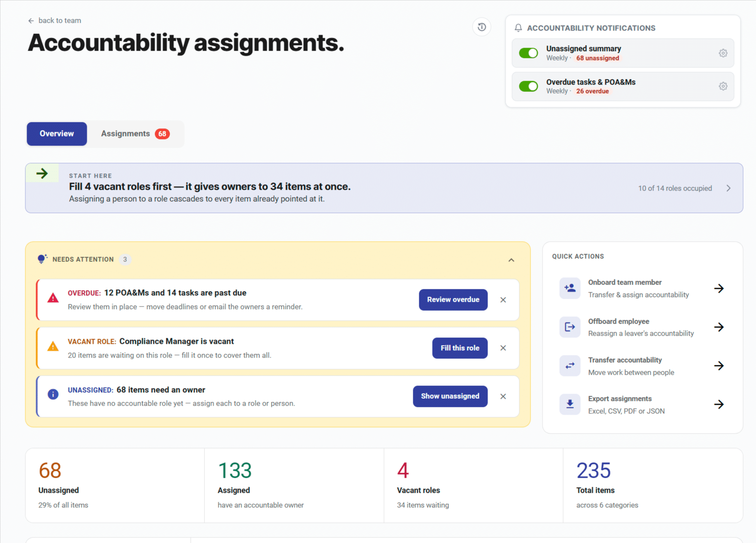Screen dimensions: 756x543
Task: Click the Onboard team member icon
Action: click(570, 288)
